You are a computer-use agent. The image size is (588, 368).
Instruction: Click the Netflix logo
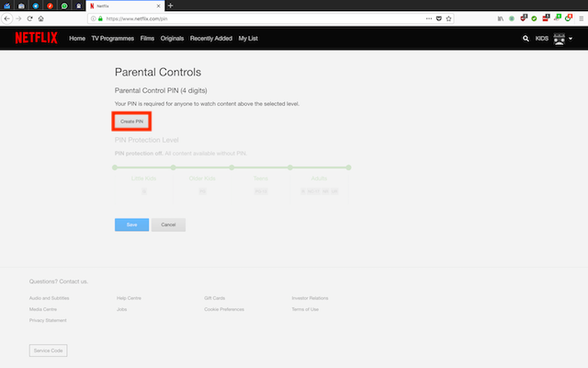tap(36, 38)
